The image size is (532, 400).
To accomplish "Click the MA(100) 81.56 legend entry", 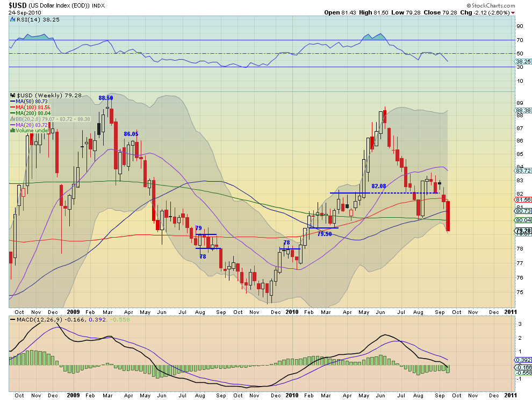I will coord(33,108).
